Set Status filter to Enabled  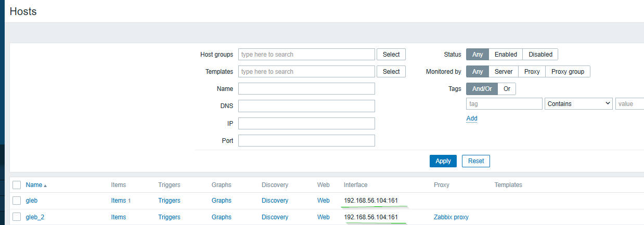505,55
